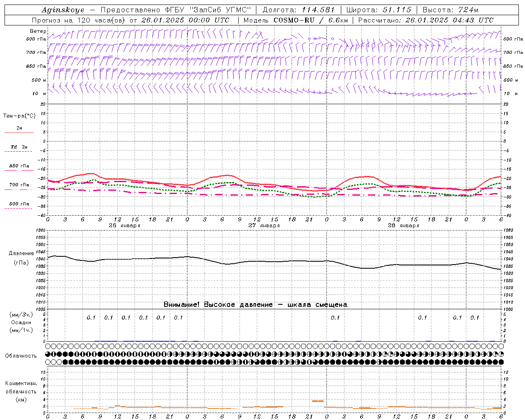Click the '27 января' date label
Image resolution: width=525 pixels, height=420 pixels.
(x=264, y=226)
